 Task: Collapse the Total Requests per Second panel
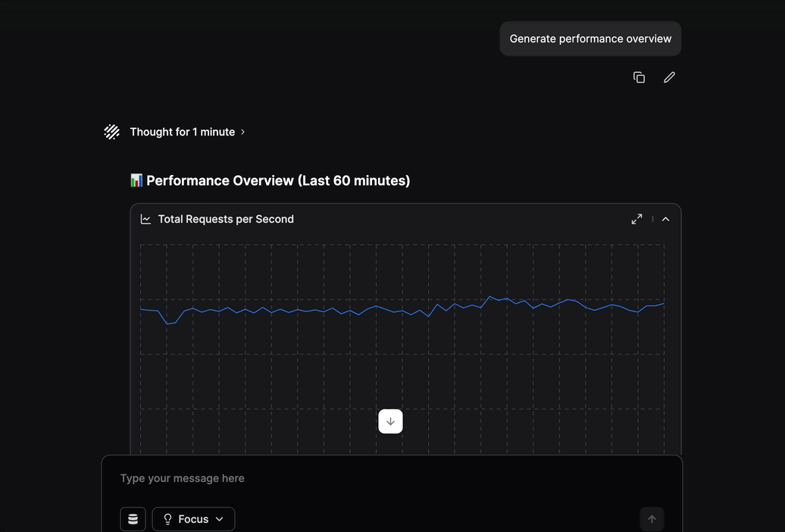tap(665, 219)
